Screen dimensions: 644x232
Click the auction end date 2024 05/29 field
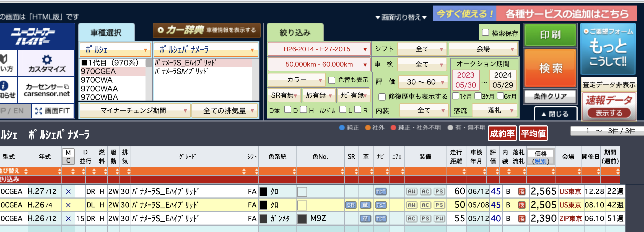[503, 80]
